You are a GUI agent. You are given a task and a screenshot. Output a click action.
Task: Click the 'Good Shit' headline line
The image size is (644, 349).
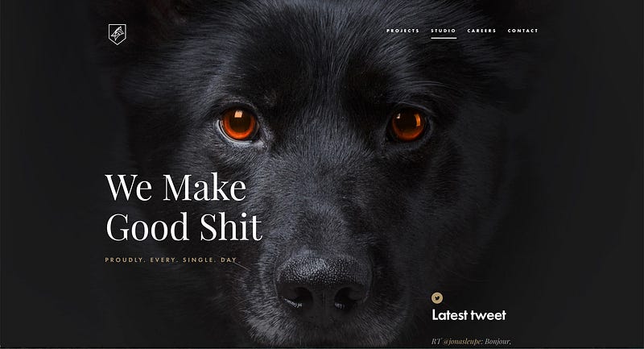click(x=184, y=226)
